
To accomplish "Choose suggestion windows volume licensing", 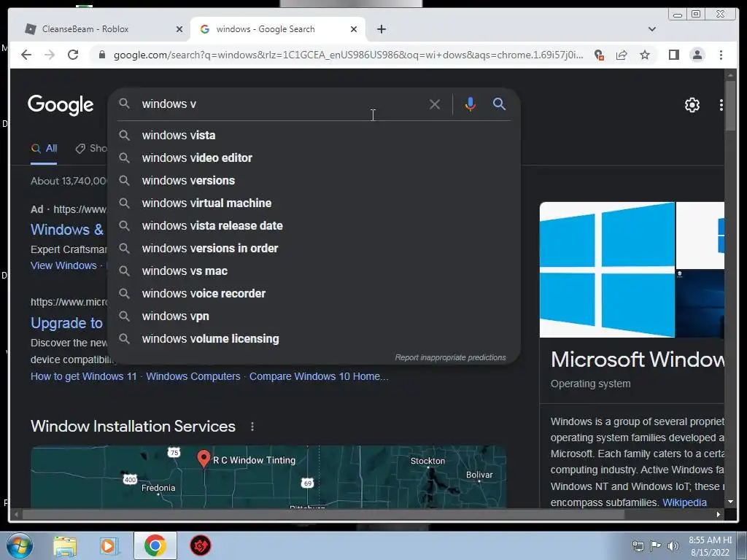I will click(314, 338).
